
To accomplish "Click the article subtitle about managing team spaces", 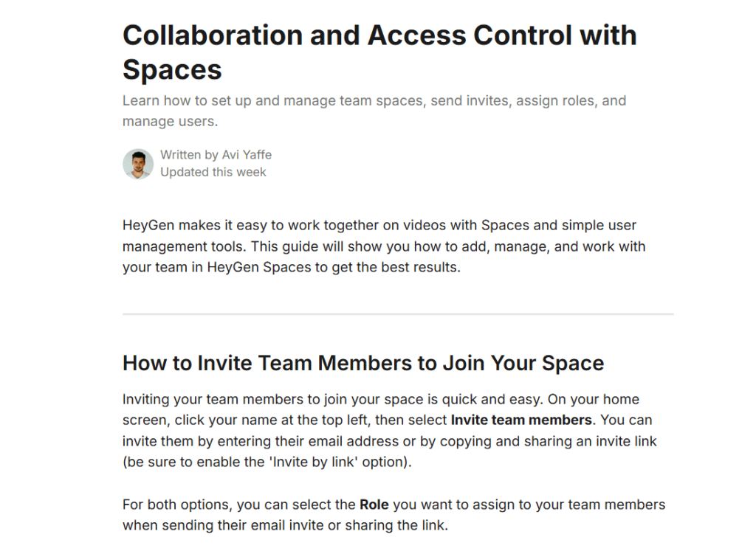I will pyautogui.click(x=374, y=111).
